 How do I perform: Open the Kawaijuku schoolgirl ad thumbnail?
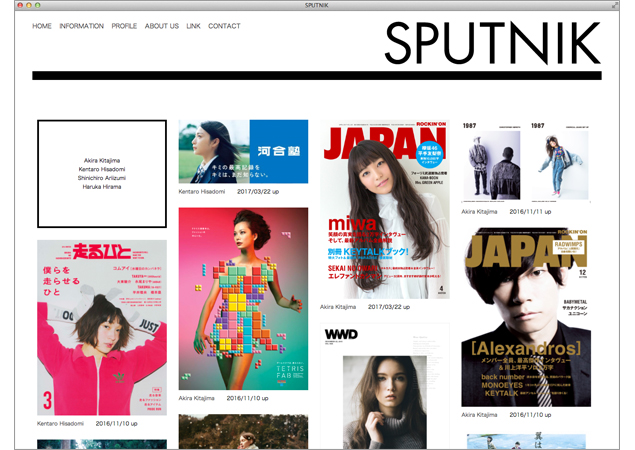pyautogui.click(x=243, y=151)
